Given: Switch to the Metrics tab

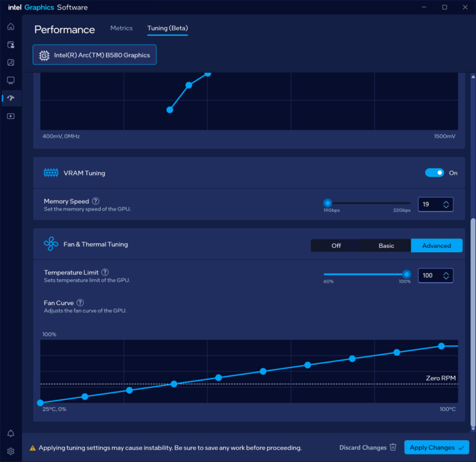Looking at the screenshot, I should [122, 29].
